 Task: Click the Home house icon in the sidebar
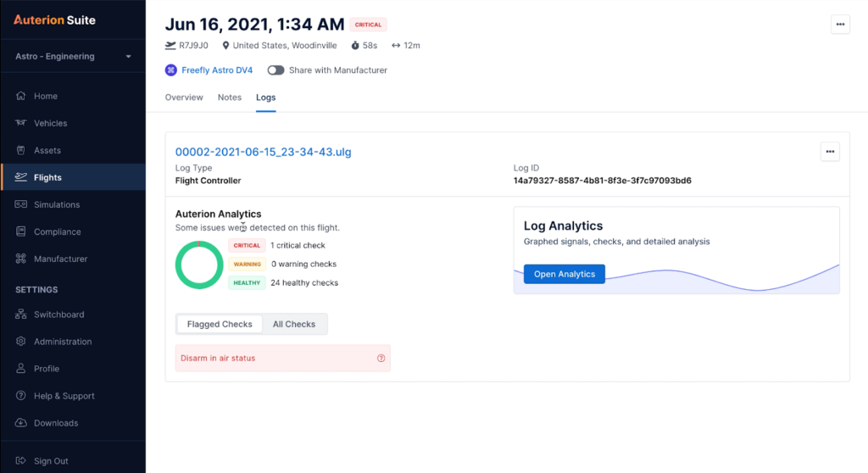click(20, 96)
